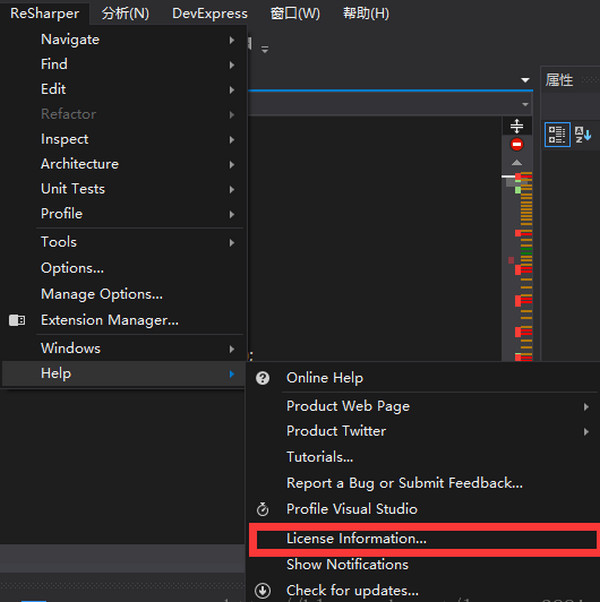Expand the Unit Tests submenu
The width and height of the screenshot is (600, 602).
coord(232,190)
